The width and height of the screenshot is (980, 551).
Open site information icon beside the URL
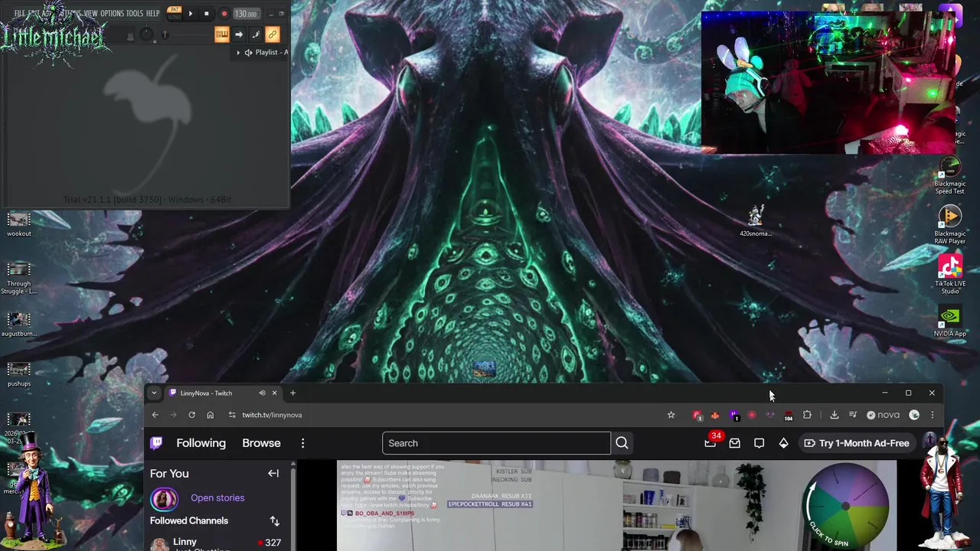232,415
